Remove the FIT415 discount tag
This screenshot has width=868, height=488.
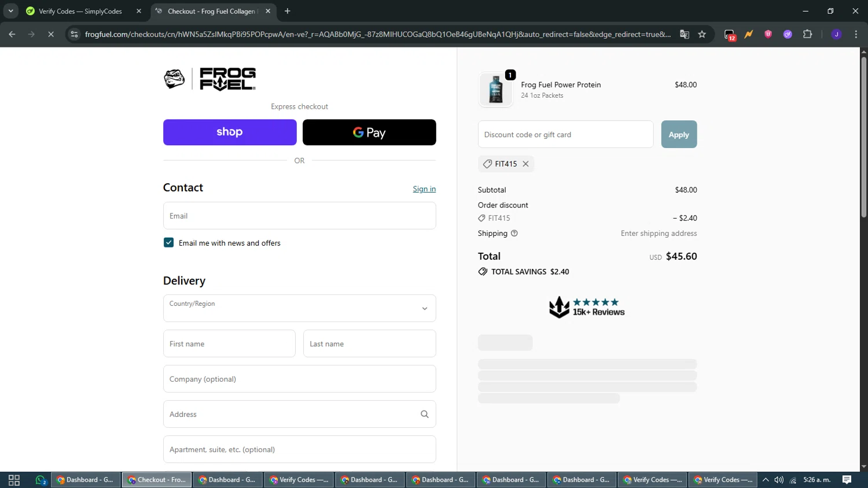pyautogui.click(x=525, y=164)
